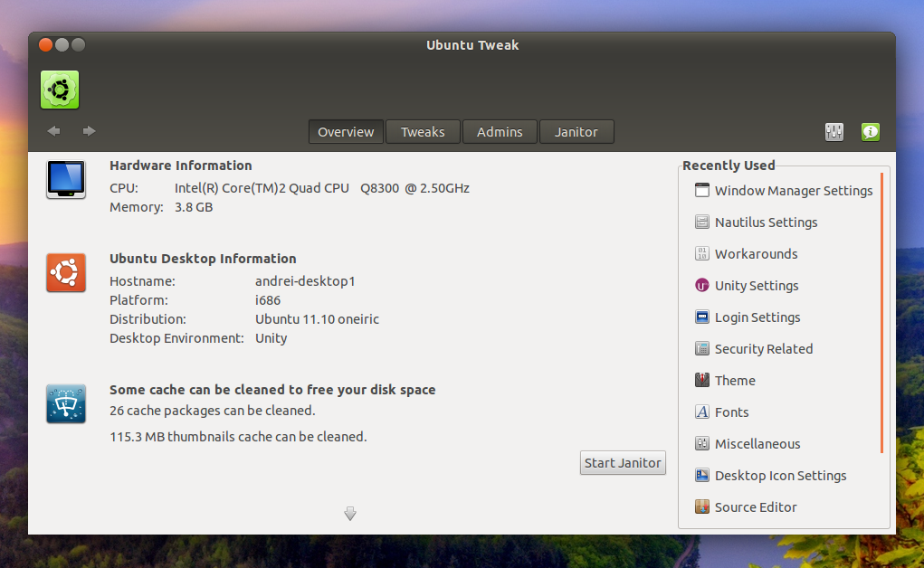The height and width of the screenshot is (568, 924).
Task: Switch to the Tweaks tab
Action: 423,131
